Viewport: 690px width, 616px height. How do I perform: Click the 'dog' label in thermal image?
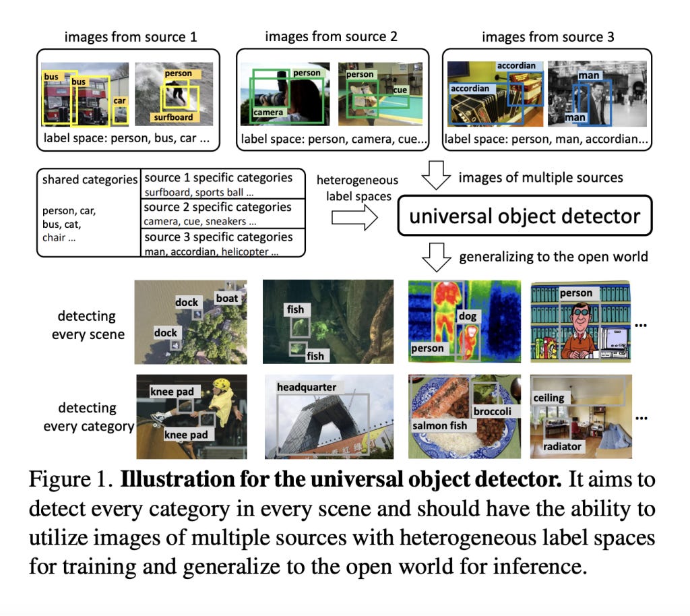pyautogui.click(x=468, y=316)
